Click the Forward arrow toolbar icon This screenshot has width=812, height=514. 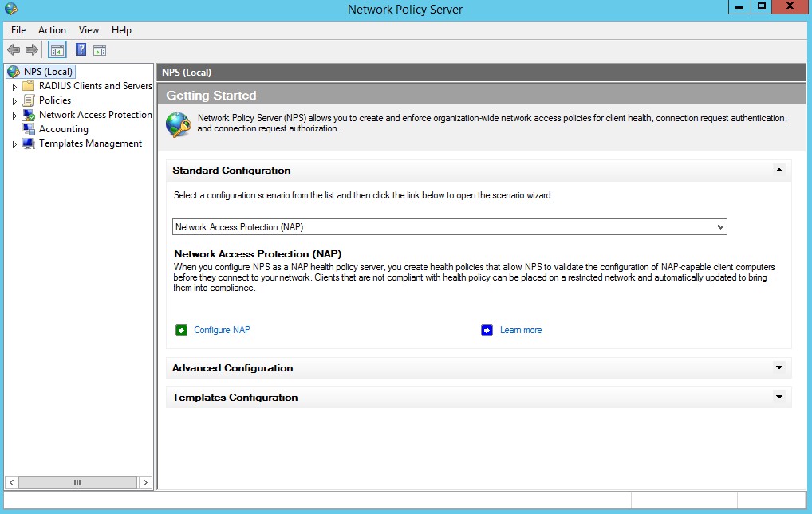[32, 50]
